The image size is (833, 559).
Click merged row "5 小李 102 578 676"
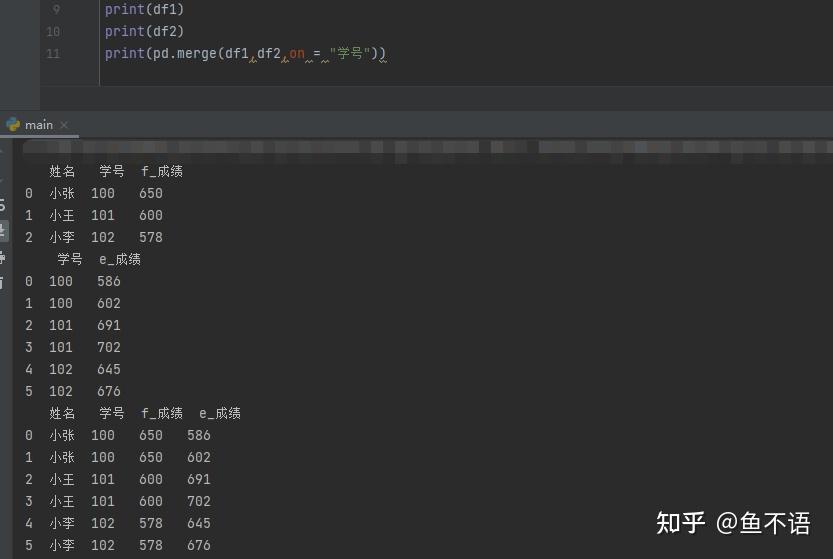click(117, 545)
